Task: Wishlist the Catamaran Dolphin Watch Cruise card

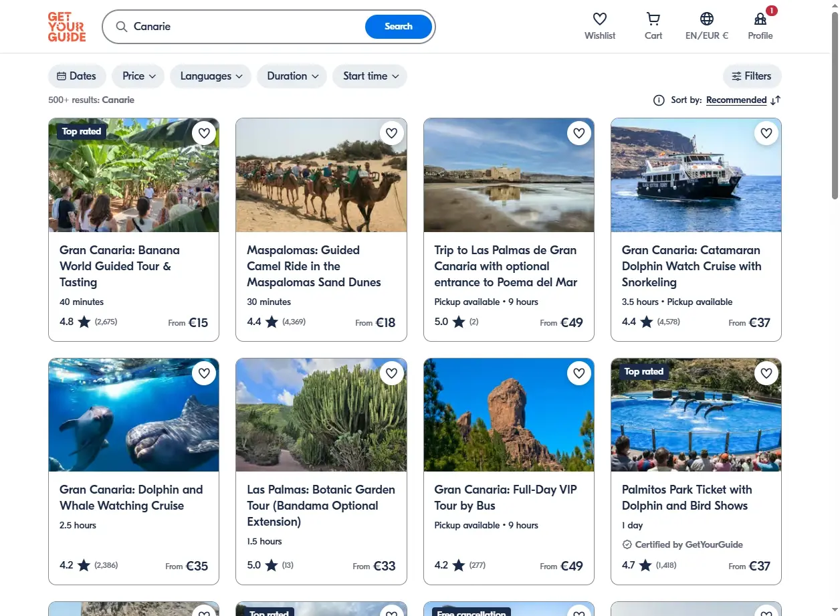Action: coord(766,133)
